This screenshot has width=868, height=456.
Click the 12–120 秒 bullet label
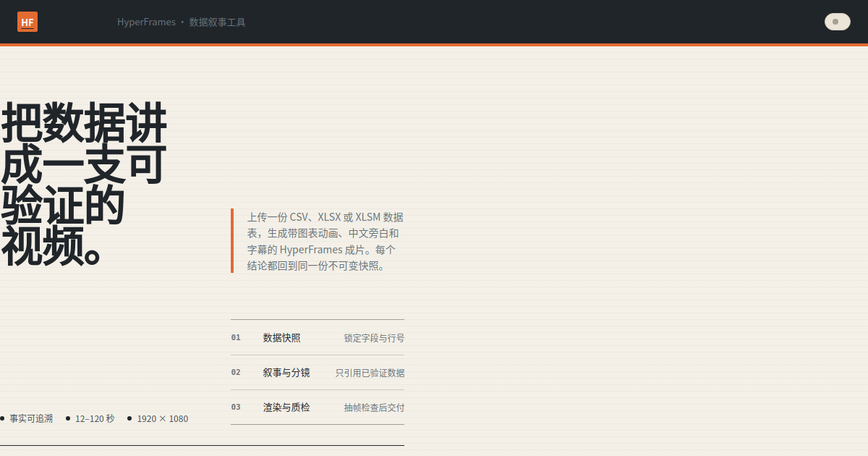coord(95,418)
